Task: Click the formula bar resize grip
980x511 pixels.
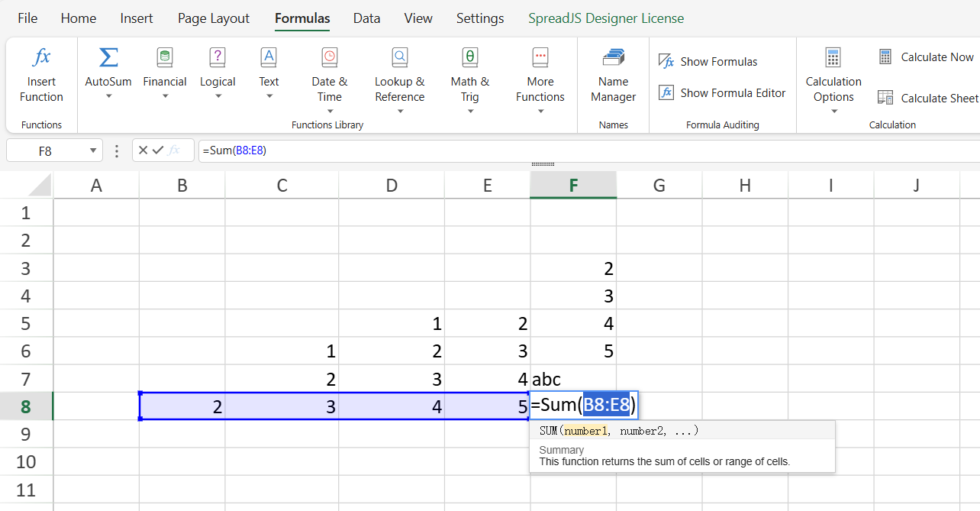Action: pyautogui.click(x=542, y=164)
